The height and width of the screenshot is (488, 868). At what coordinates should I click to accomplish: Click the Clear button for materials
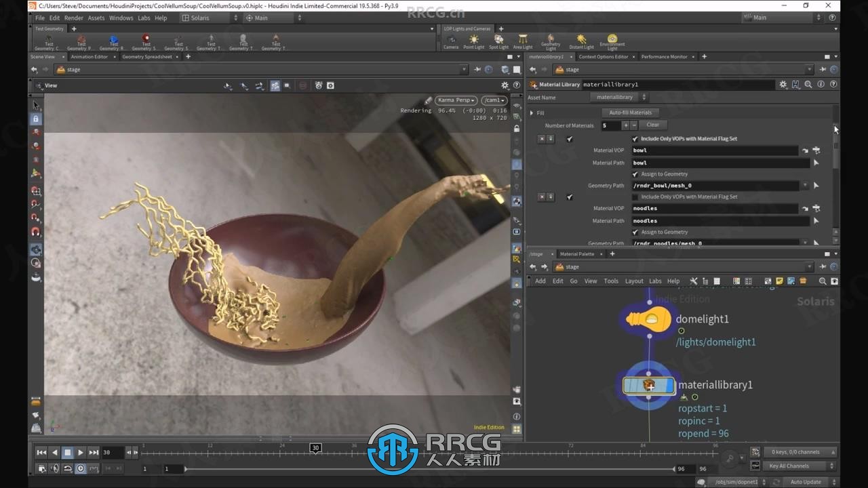click(652, 125)
